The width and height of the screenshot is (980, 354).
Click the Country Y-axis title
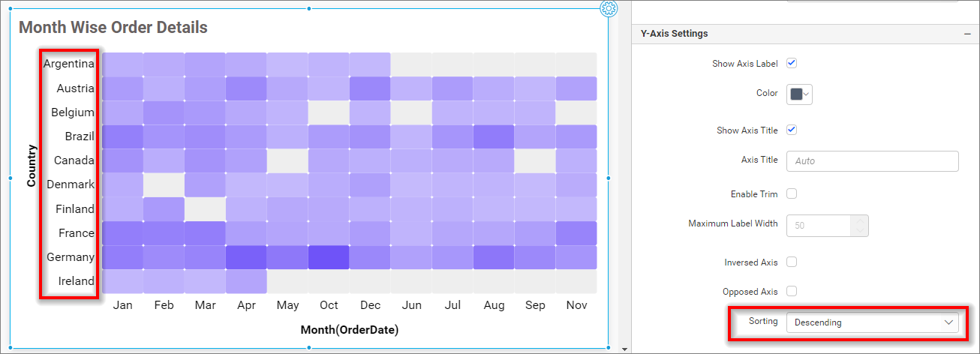(32, 166)
